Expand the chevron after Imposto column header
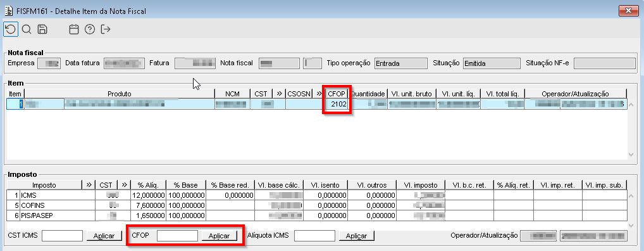The image size is (644, 251). (x=89, y=185)
